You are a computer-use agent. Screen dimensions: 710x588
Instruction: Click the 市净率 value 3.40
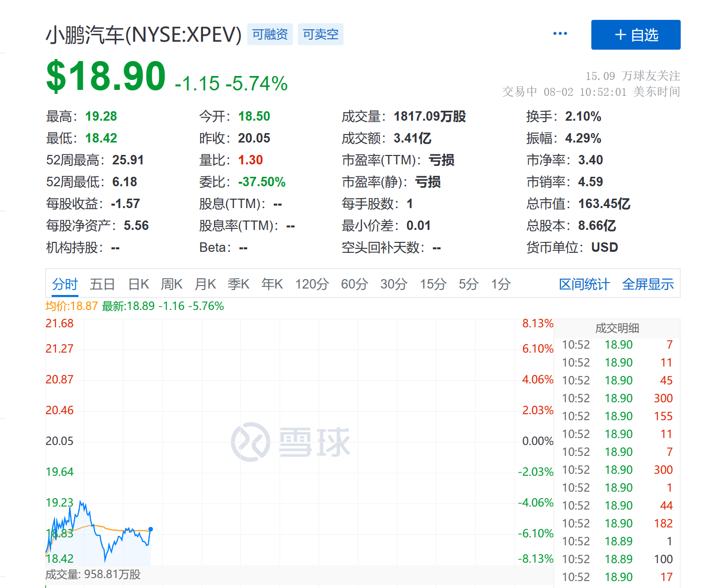[591, 160]
